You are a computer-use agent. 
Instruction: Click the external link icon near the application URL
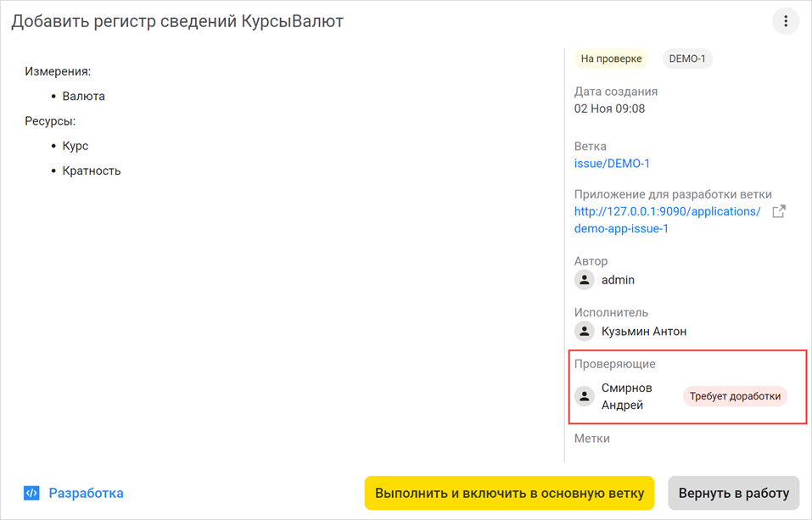click(x=778, y=212)
